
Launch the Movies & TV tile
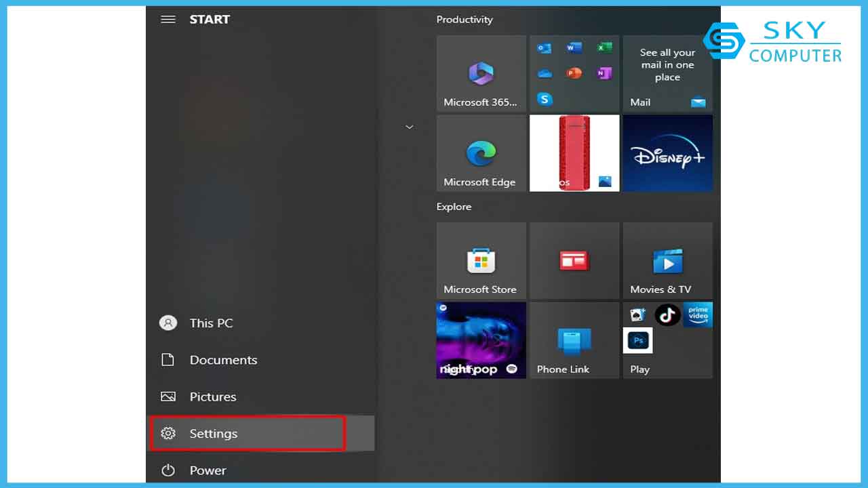[668, 260]
